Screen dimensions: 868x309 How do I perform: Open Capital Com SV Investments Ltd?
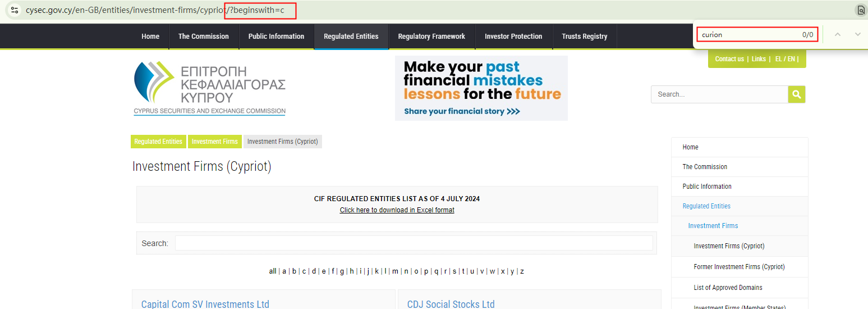click(205, 304)
